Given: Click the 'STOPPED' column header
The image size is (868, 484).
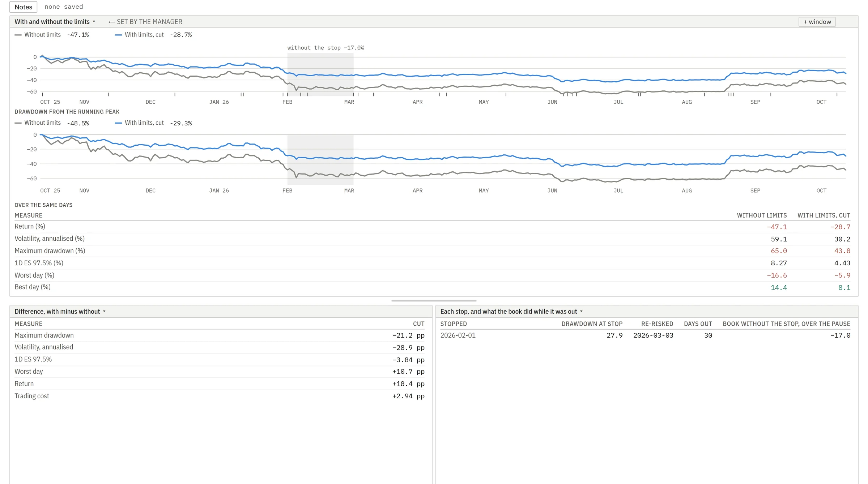Looking at the screenshot, I should pyautogui.click(x=454, y=324).
